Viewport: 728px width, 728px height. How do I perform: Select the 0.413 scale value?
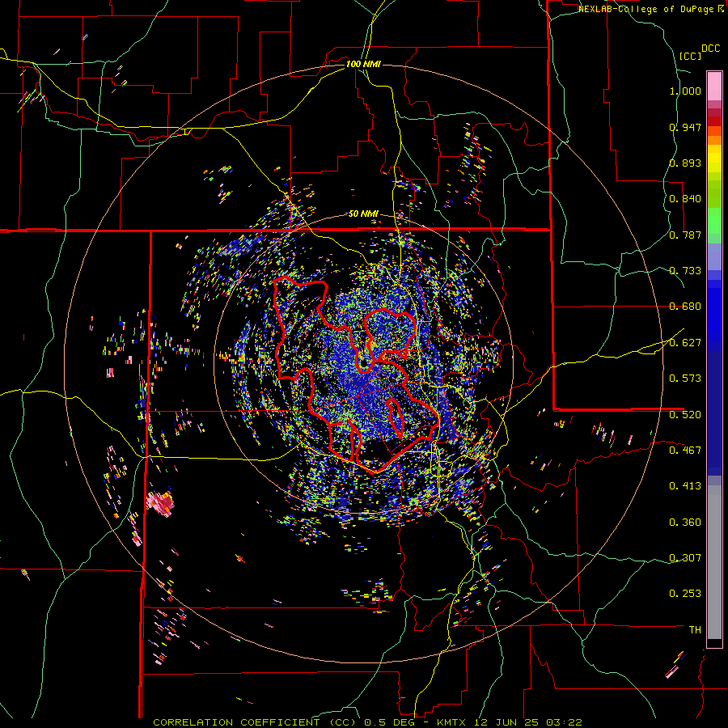(x=685, y=486)
